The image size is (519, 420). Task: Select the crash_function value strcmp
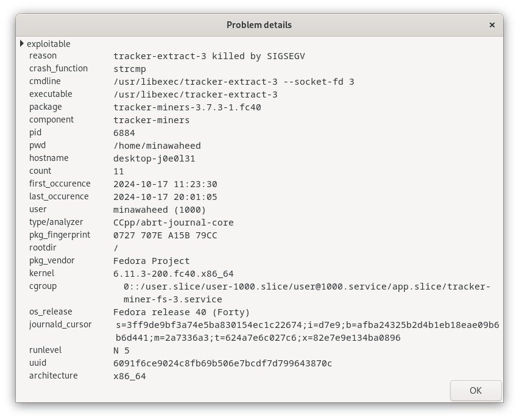coord(129,69)
